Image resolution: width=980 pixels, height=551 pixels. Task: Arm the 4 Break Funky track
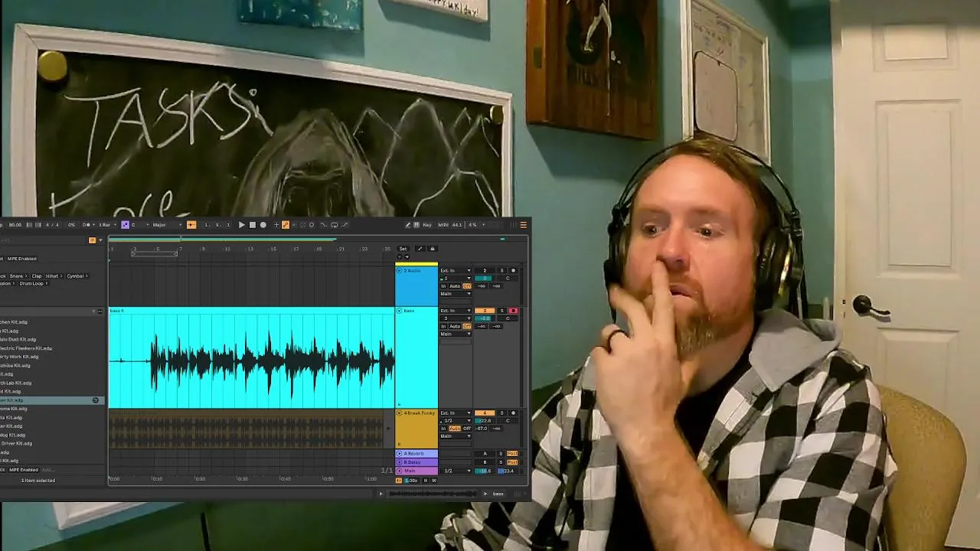[x=513, y=413]
